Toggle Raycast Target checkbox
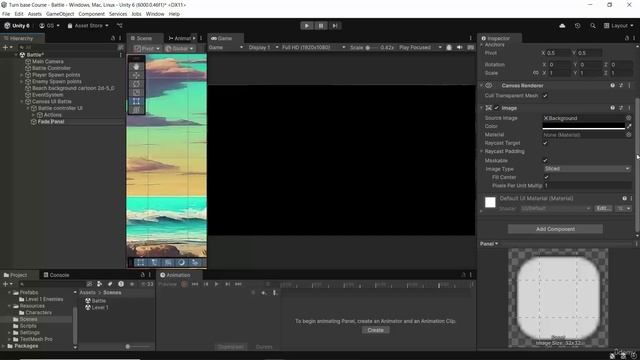 [x=545, y=143]
